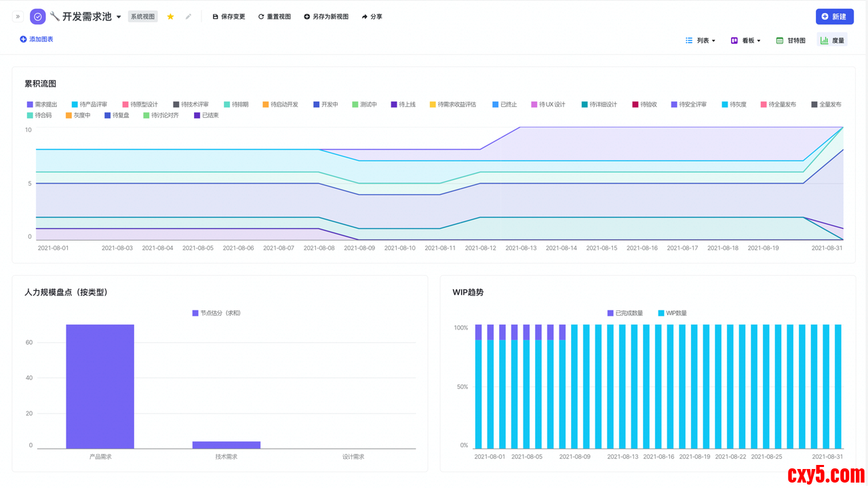Click the 产品需求 bar in the chart
The height and width of the screenshot is (488, 868).
click(100, 386)
